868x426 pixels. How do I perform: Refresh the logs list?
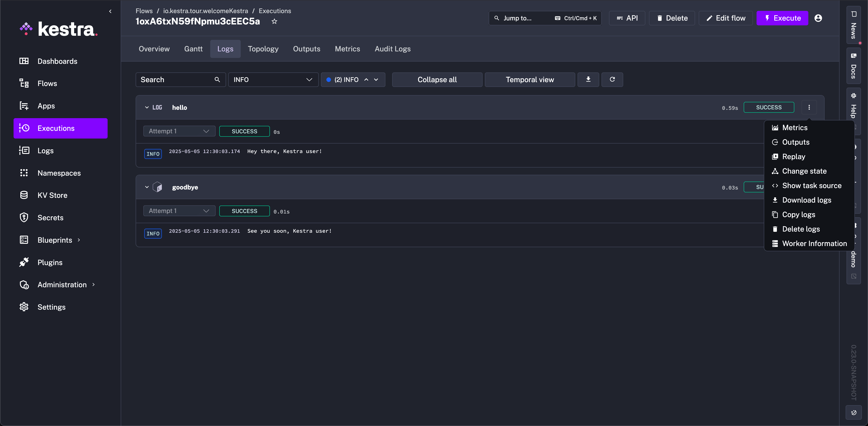pos(612,80)
